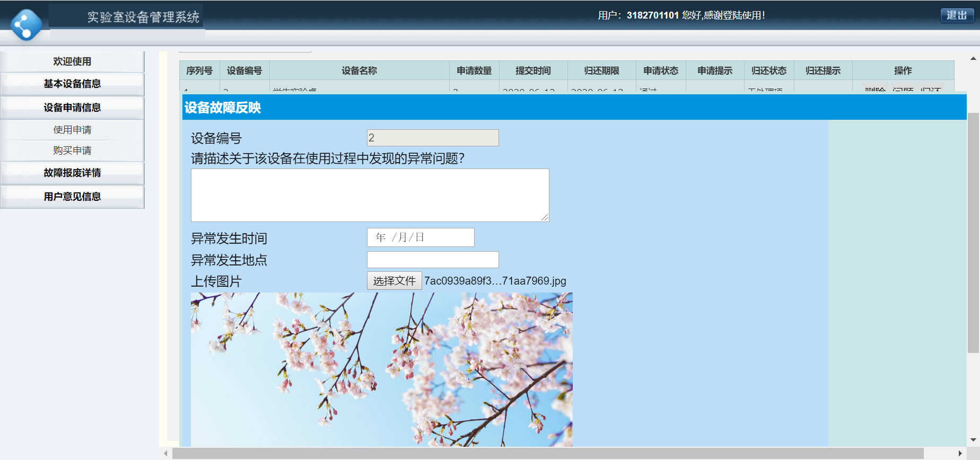This screenshot has width=980, height=460.
Task: Click the vertical scrollbar down arrow
Action: pos(974,440)
